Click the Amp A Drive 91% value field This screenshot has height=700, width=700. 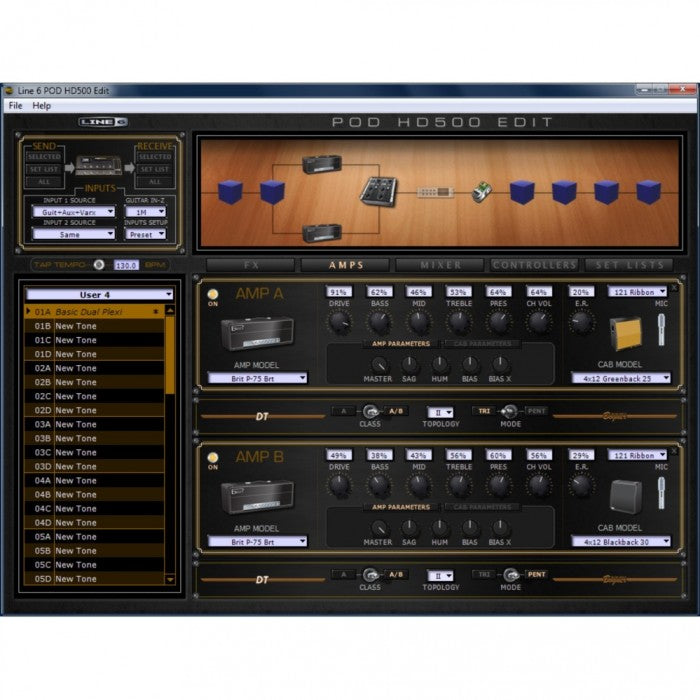pyautogui.click(x=339, y=292)
